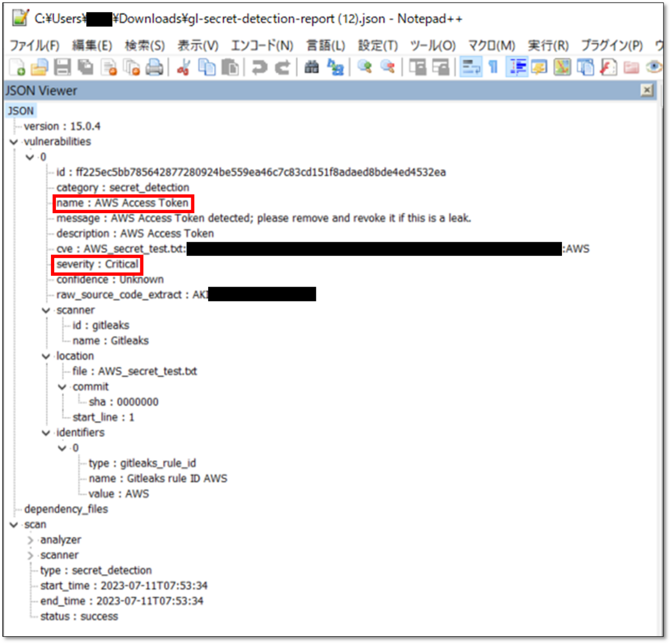This screenshot has width=671, height=644.
Task: Click the Save All icon
Action: (x=86, y=68)
